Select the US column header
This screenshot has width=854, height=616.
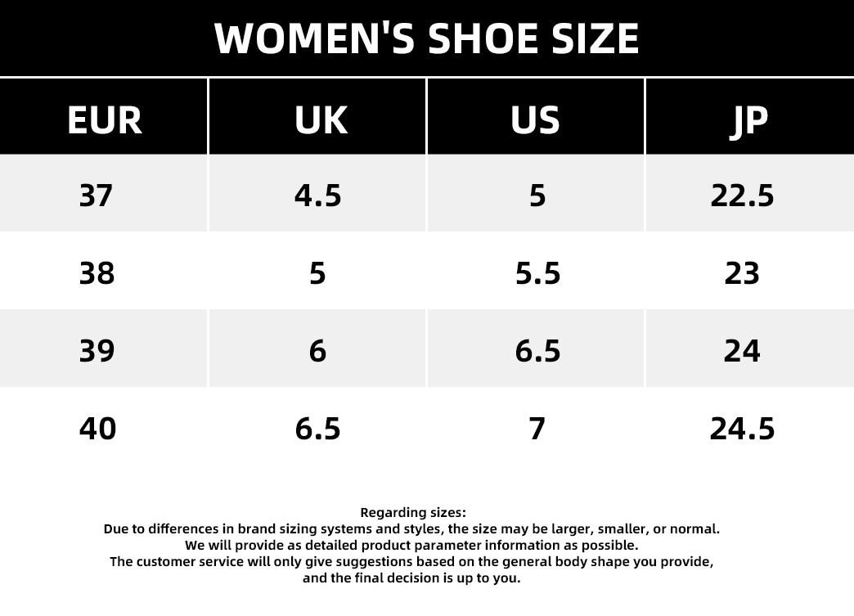point(536,116)
